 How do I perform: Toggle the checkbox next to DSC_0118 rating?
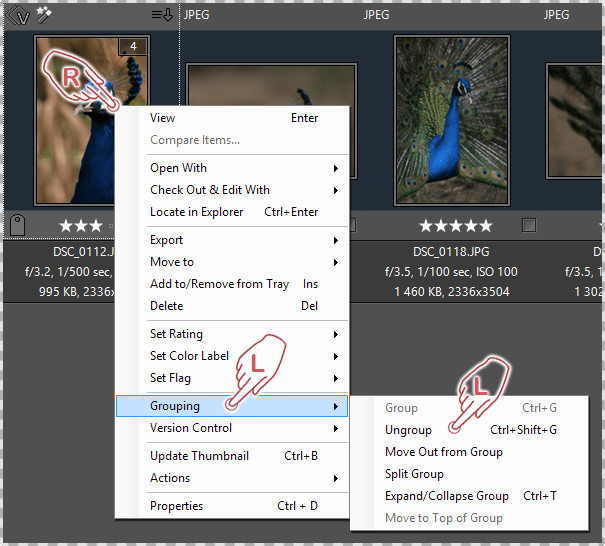[529, 225]
